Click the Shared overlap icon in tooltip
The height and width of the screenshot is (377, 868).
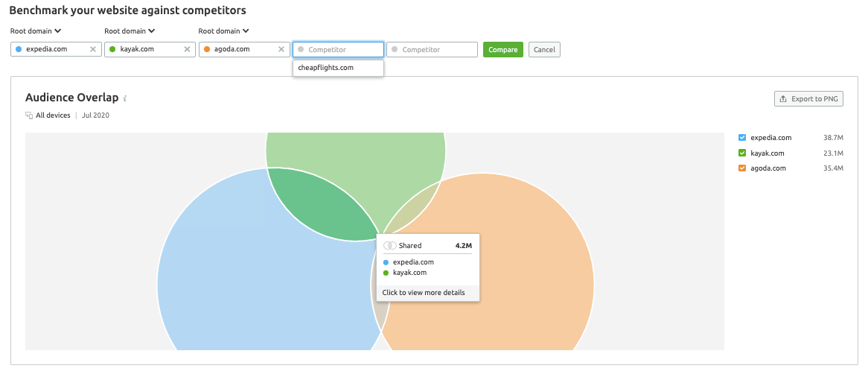[x=389, y=245]
